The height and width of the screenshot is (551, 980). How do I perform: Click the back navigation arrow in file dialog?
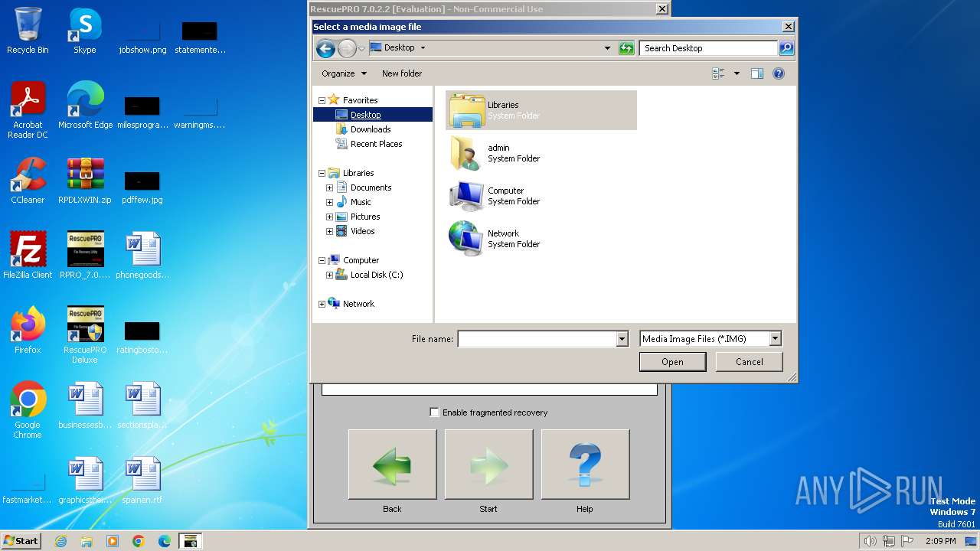[325, 48]
